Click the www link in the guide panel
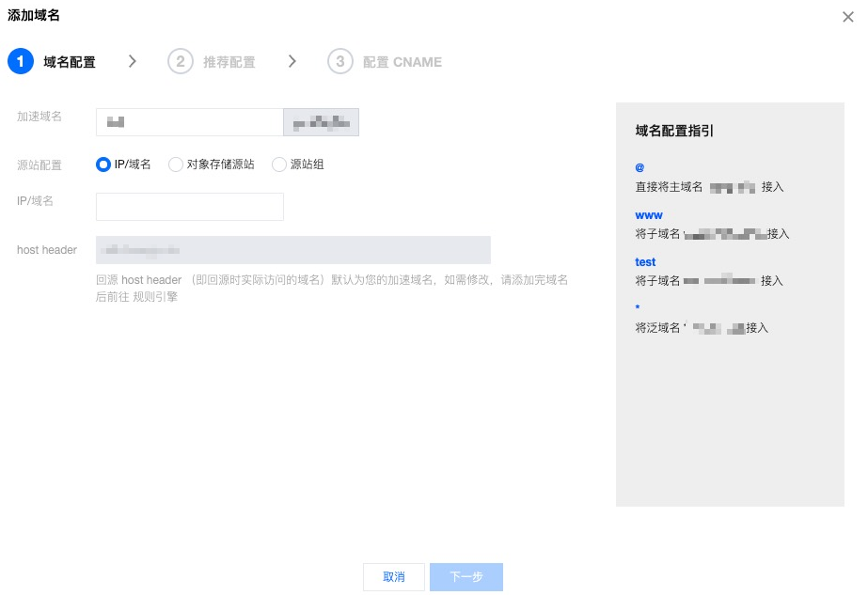This screenshot has height=595, width=868. click(x=649, y=214)
